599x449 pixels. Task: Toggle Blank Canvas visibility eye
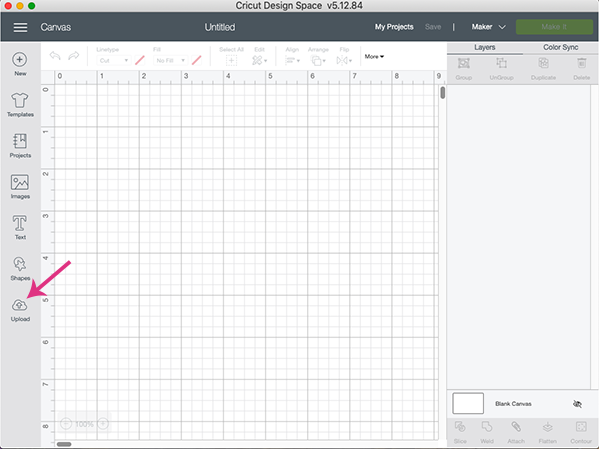pos(577,404)
